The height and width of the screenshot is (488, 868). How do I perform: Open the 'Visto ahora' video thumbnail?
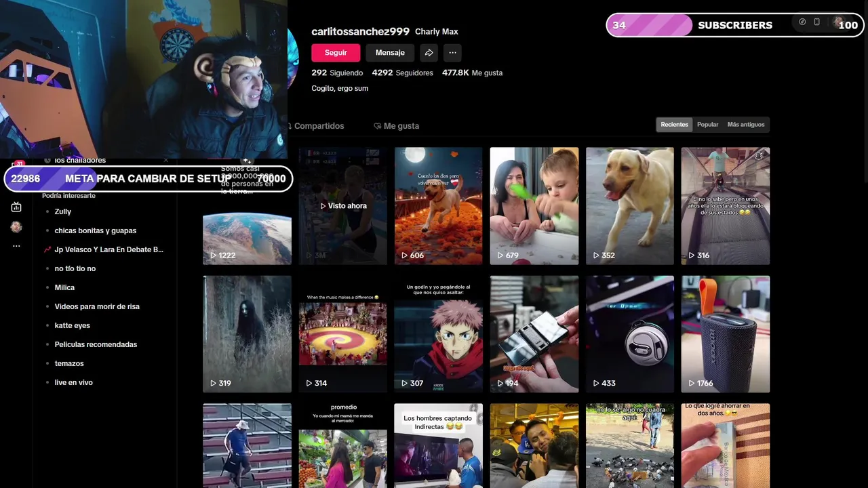343,206
